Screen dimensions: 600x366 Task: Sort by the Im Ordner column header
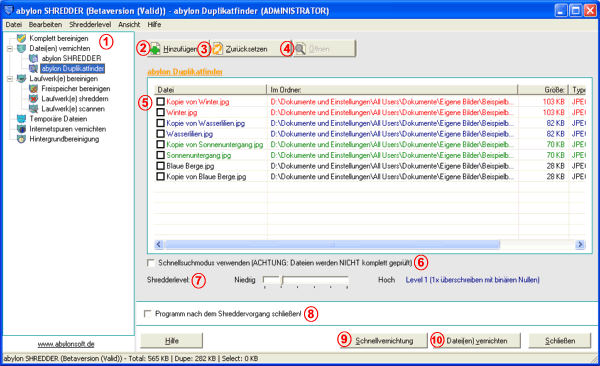(x=392, y=90)
